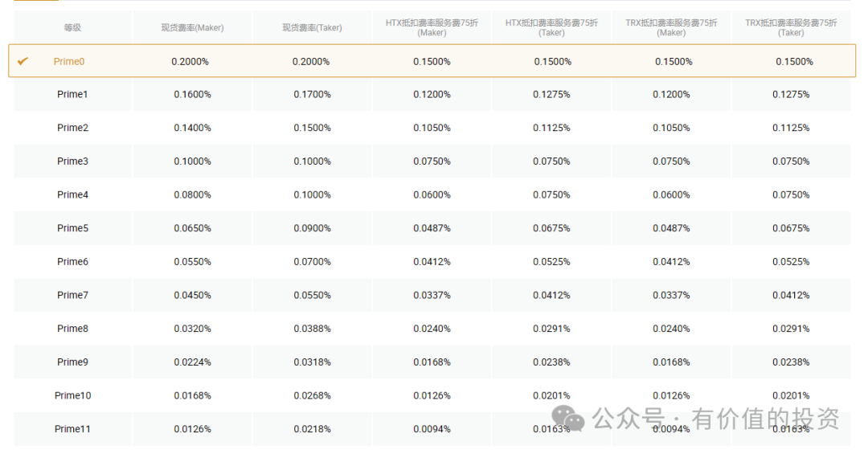Image resolution: width=868 pixels, height=454 pixels.
Task: Click the HTX抵扣费率服务费75折 (Taker) header
Action: [552, 27]
